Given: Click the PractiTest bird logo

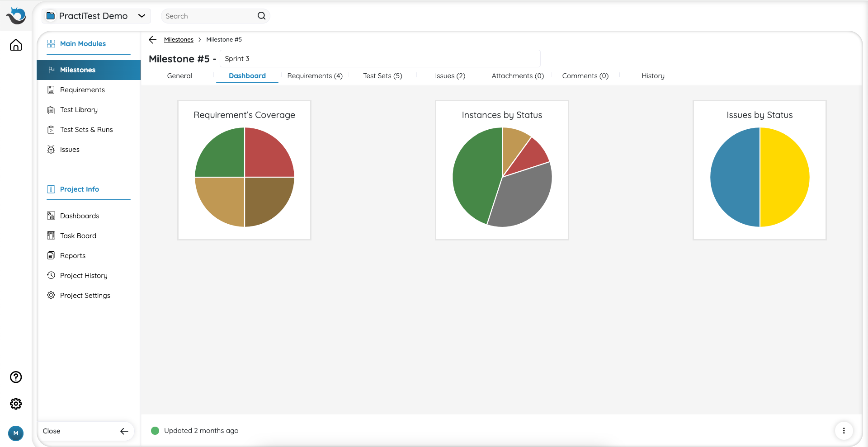Looking at the screenshot, I should click(16, 16).
